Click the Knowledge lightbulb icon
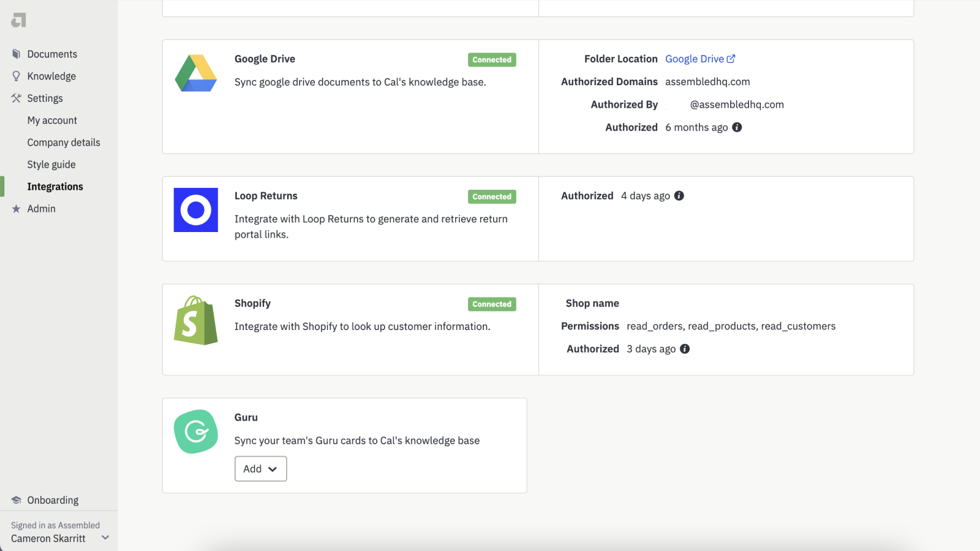The width and height of the screenshot is (980, 551). click(x=17, y=75)
